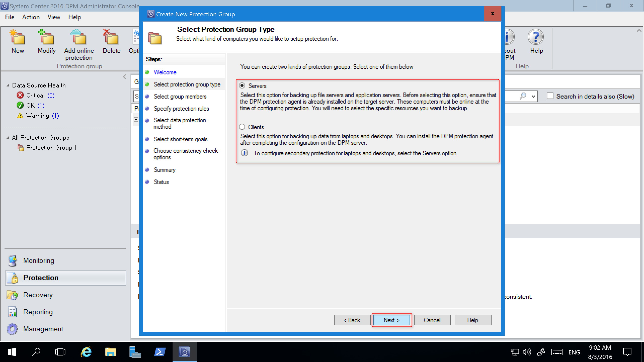
Task: Click the Cancel button
Action: (x=432, y=320)
